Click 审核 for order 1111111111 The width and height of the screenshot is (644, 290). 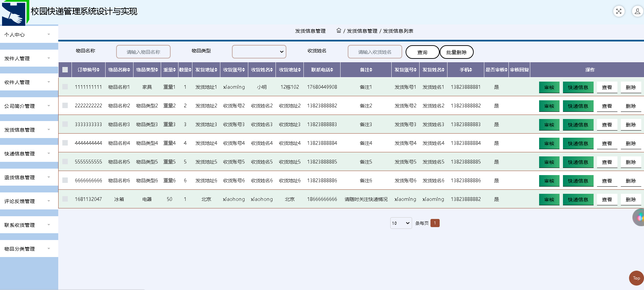pos(549,87)
